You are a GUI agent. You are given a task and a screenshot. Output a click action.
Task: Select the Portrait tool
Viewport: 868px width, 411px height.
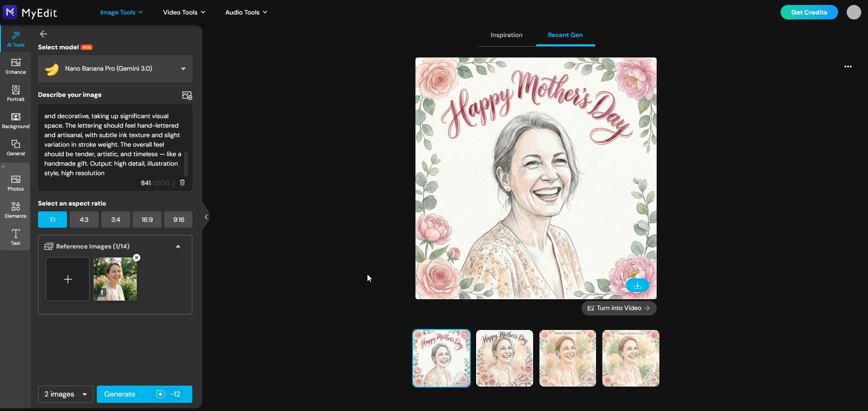click(15, 93)
